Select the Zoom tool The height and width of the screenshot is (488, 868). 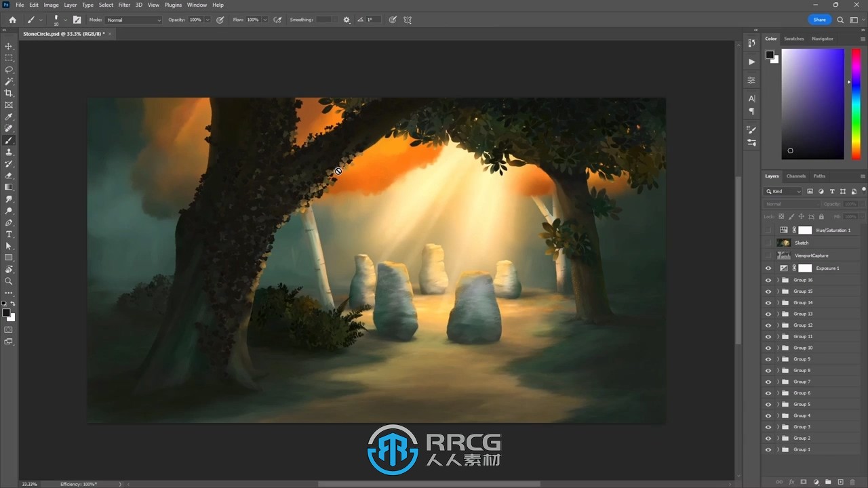pos(9,281)
